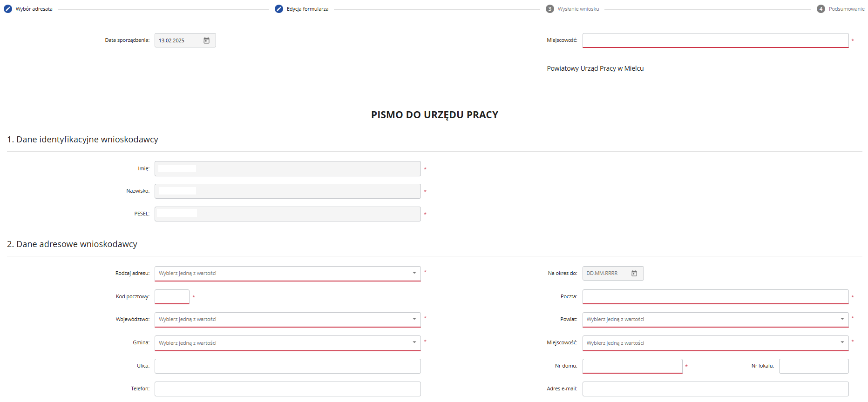
Task: Open calendar picker for Data sporządzenia
Action: tap(206, 40)
